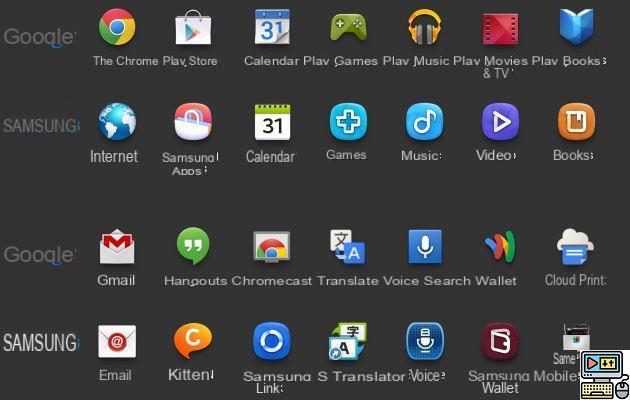This screenshot has height=400, width=630.
Task: Open the Play Store shopping bag icon
Action: point(193,27)
